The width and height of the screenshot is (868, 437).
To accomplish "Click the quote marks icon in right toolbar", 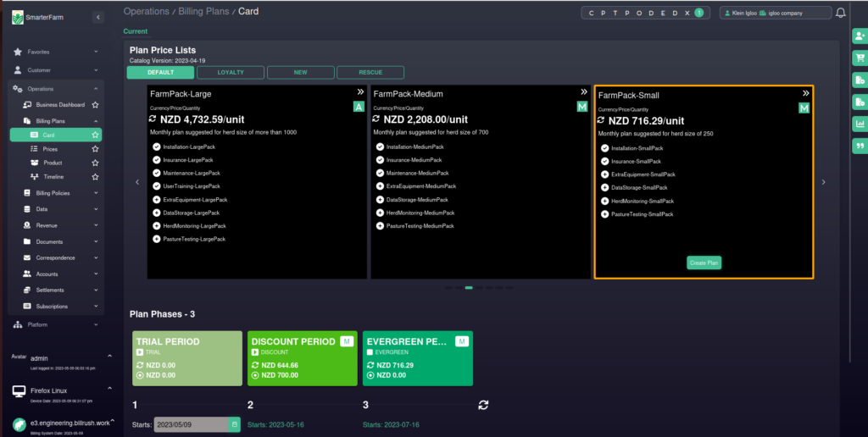I will click(860, 146).
